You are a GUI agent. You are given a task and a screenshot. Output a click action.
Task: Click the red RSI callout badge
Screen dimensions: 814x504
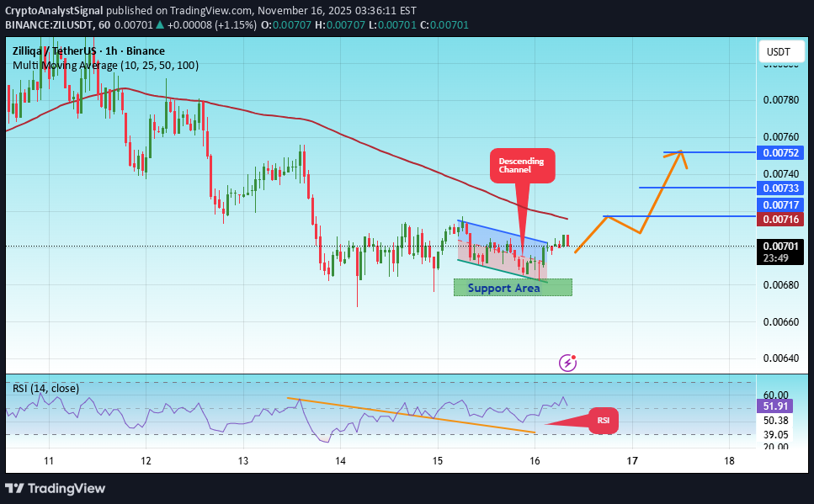(x=603, y=420)
